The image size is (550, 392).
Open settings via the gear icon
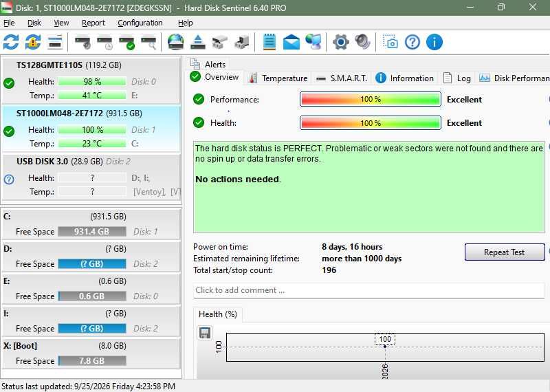pyautogui.click(x=340, y=43)
